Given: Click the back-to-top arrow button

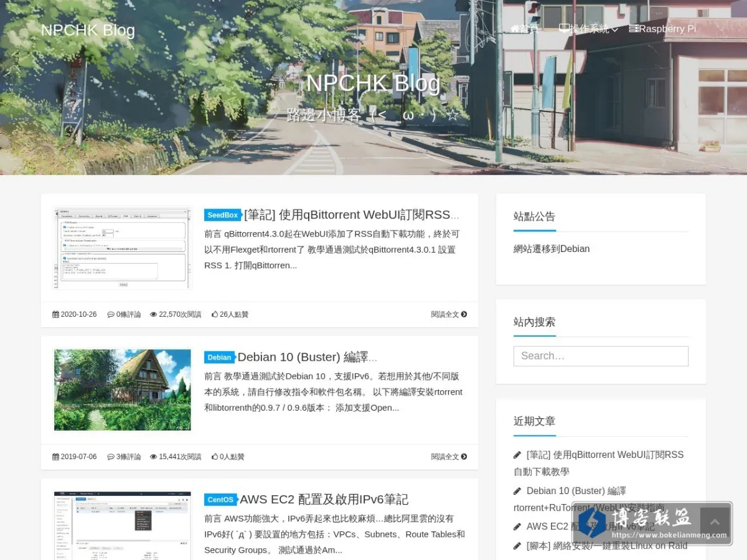Looking at the screenshot, I should [715, 523].
